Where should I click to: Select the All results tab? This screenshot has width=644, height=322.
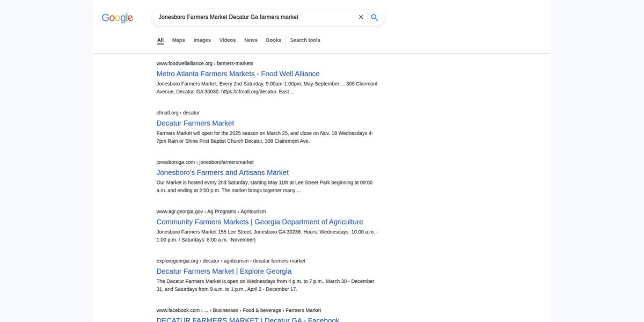coord(160,40)
